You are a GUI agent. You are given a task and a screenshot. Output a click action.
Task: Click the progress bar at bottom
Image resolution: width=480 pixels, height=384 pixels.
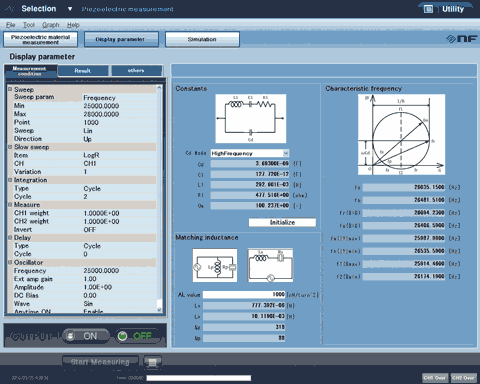click(x=199, y=378)
